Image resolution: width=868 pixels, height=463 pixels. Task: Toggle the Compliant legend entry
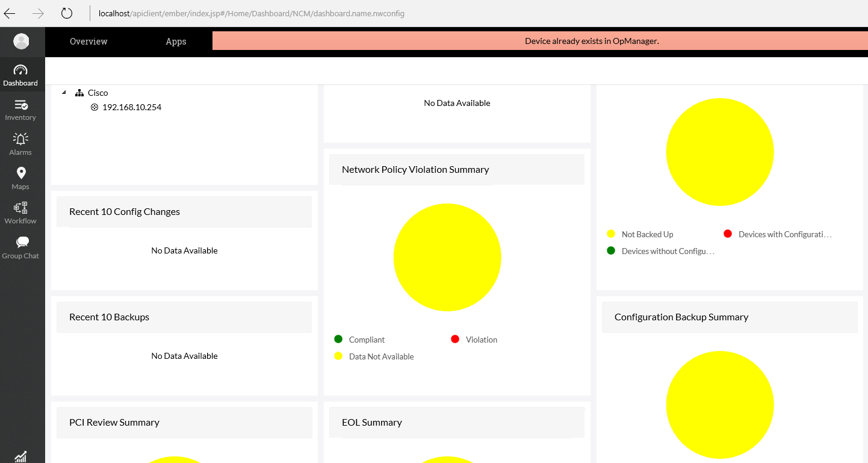(x=365, y=339)
